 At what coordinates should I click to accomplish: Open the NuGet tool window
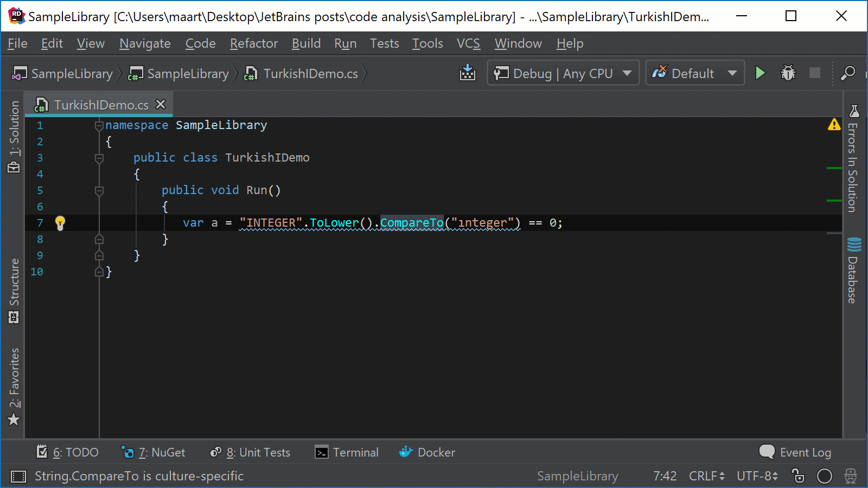(154, 452)
